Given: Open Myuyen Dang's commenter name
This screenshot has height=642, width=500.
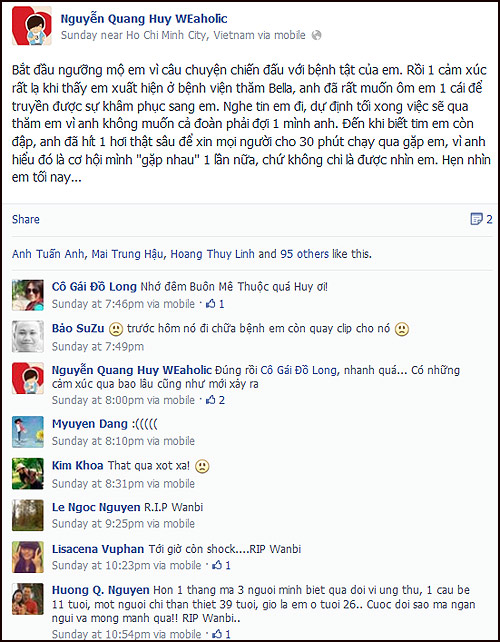Looking at the screenshot, I should [x=90, y=424].
